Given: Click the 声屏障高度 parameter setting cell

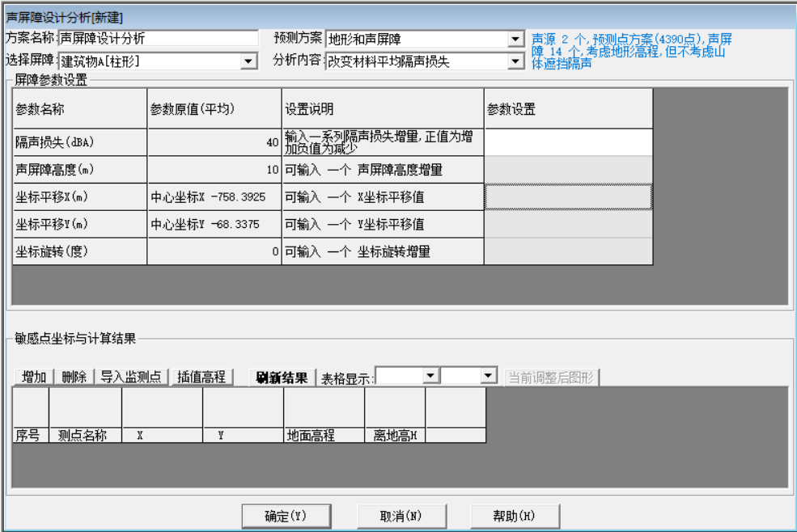Looking at the screenshot, I should [x=567, y=170].
